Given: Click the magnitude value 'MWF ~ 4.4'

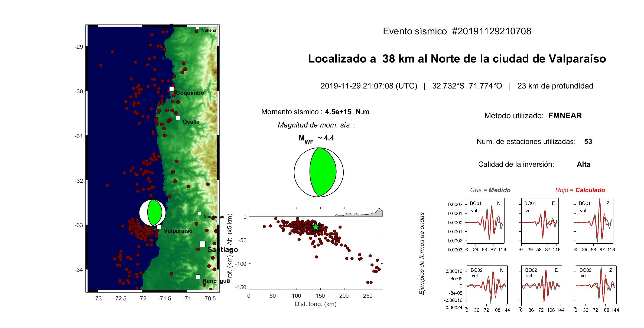Looking at the screenshot, I should point(316,139).
